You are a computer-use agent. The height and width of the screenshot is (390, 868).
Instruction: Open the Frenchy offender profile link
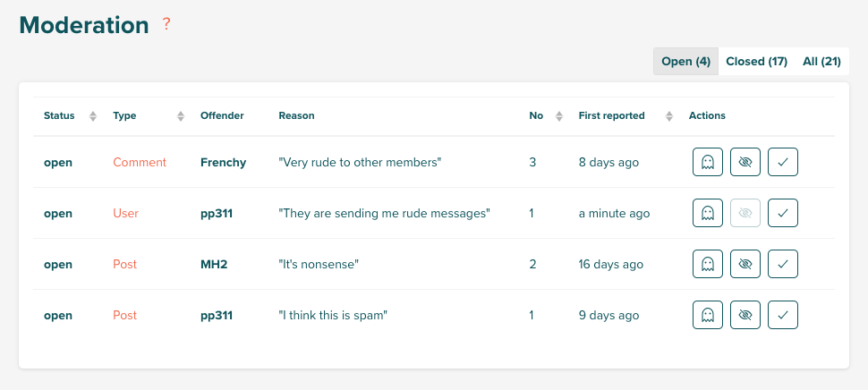coord(223,162)
